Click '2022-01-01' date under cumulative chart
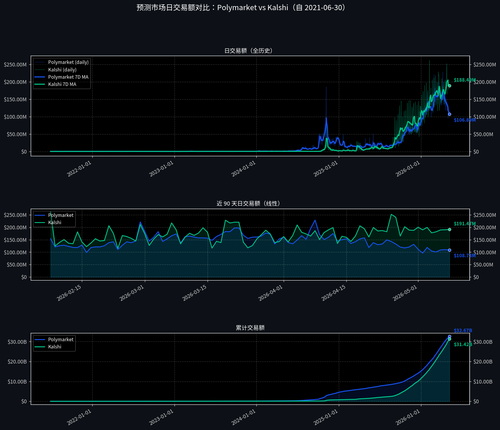Image resolution: width=500 pixels, height=430 pixels. pyautogui.click(x=79, y=417)
